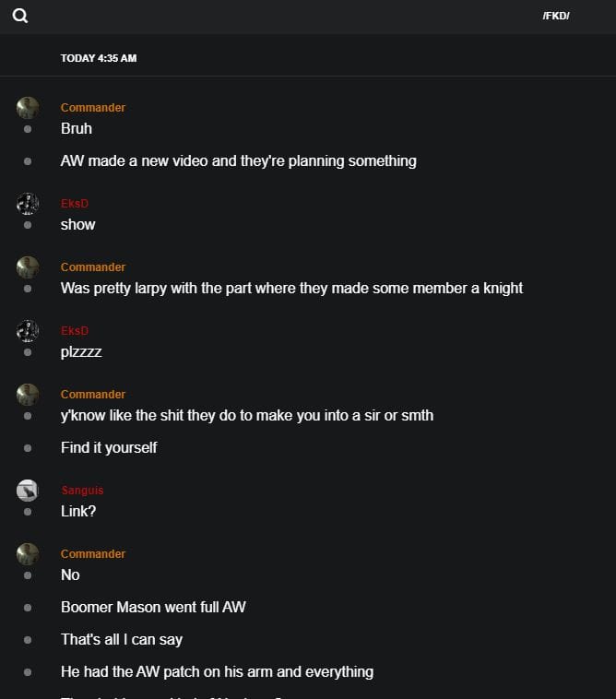Click the Sanguis profile avatar
This screenshot has width=616, height=699.
(28, 491)
